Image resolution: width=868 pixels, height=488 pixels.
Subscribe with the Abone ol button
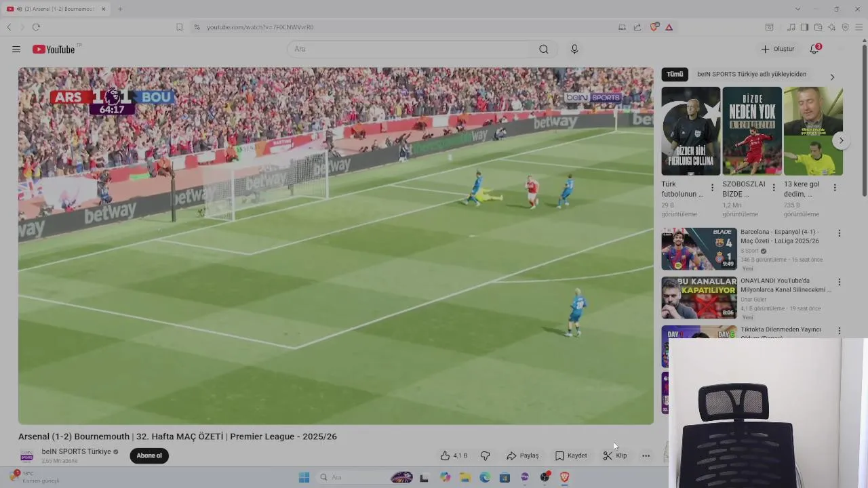pos(149,456)
